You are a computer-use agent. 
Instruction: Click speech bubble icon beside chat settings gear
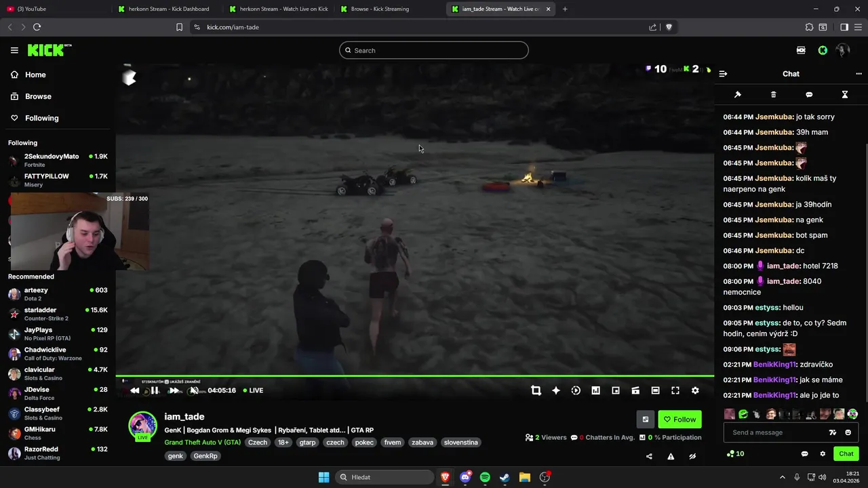tap(805, 454)
